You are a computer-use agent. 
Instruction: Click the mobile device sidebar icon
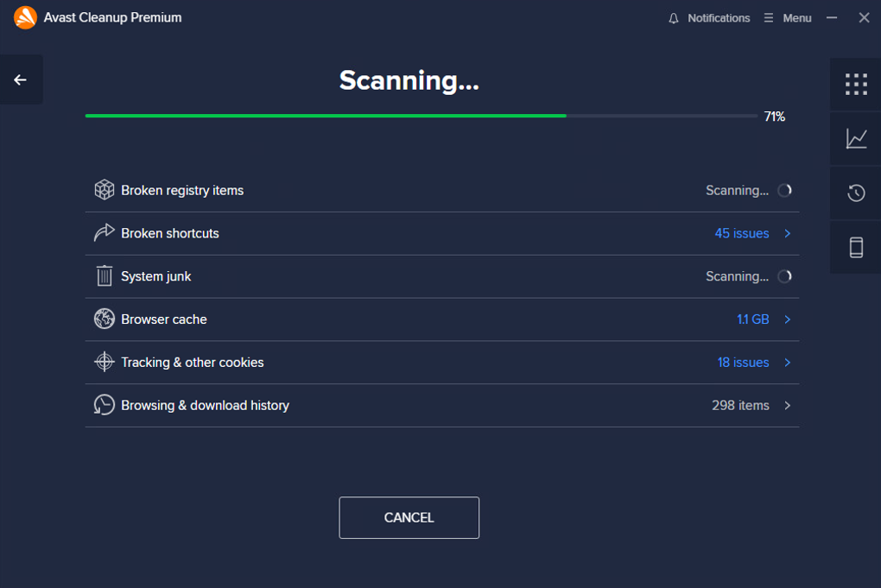tap(856, 248)
